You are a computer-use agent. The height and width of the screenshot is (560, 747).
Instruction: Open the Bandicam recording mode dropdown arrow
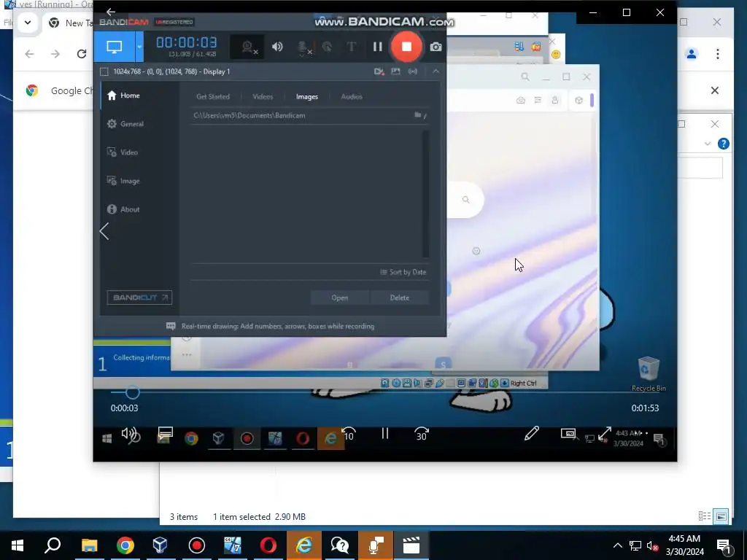pos(139,47)
